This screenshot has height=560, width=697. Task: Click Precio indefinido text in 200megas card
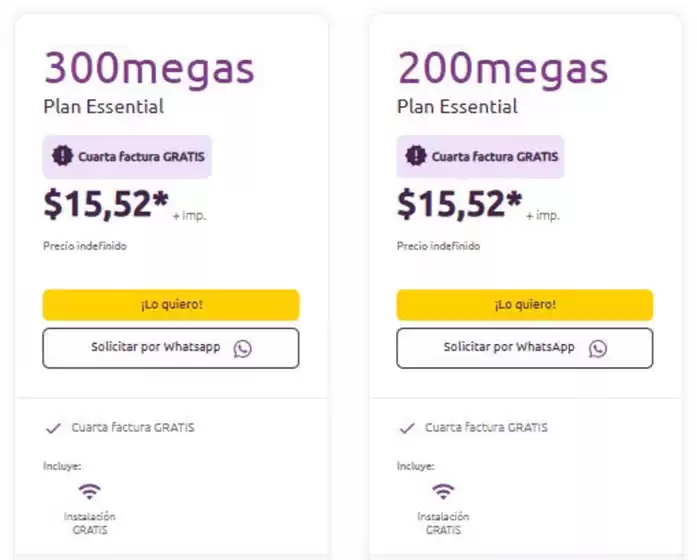438,245
